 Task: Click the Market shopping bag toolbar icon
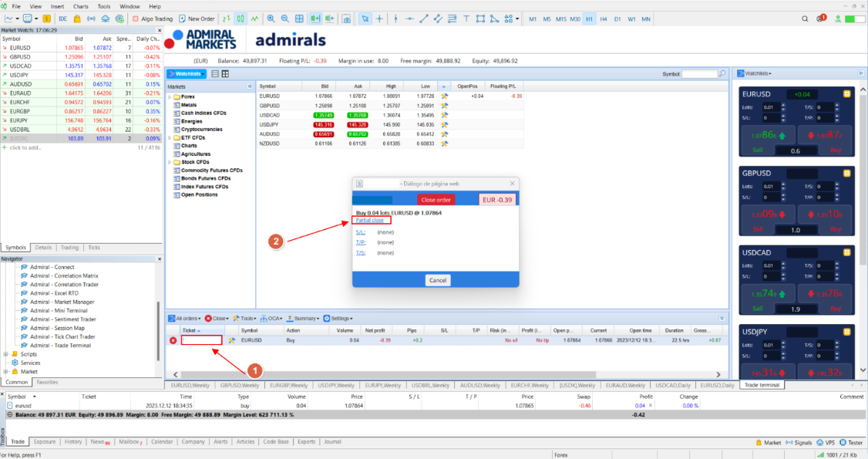tap(77, 19)
